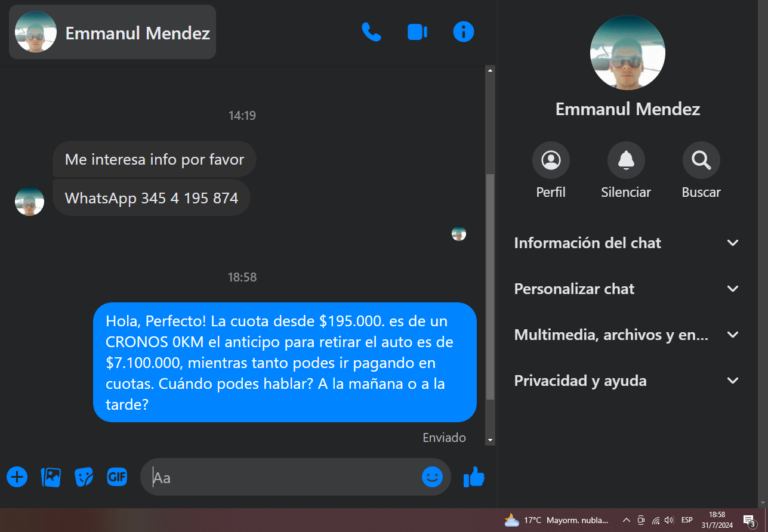Expand Multimedia, archivos y enlaces section
The height and width of the screenshot is (532, 768).
(x=627, y=335)
